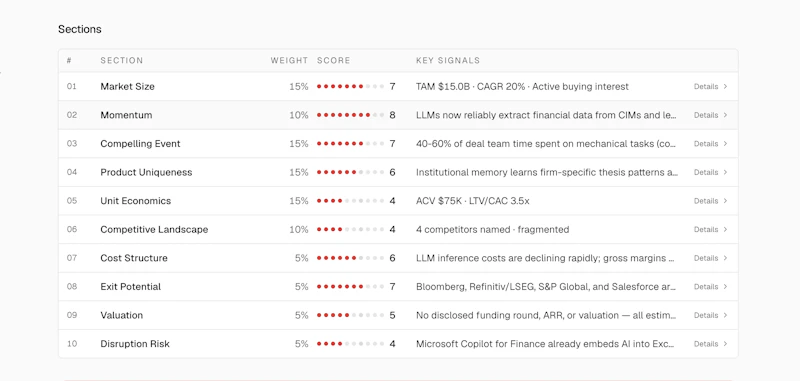Click 4 competitors named · fragmented text

(x=492, y=230)
